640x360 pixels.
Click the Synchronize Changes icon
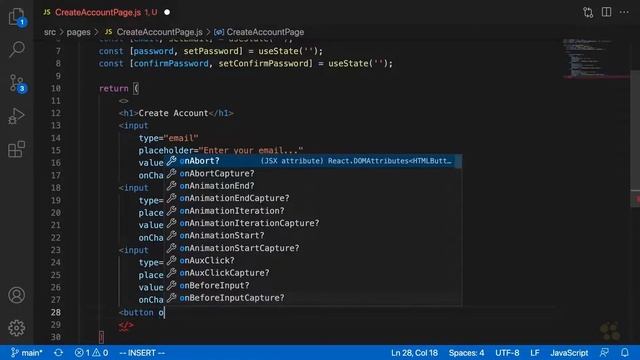[58, 353]
